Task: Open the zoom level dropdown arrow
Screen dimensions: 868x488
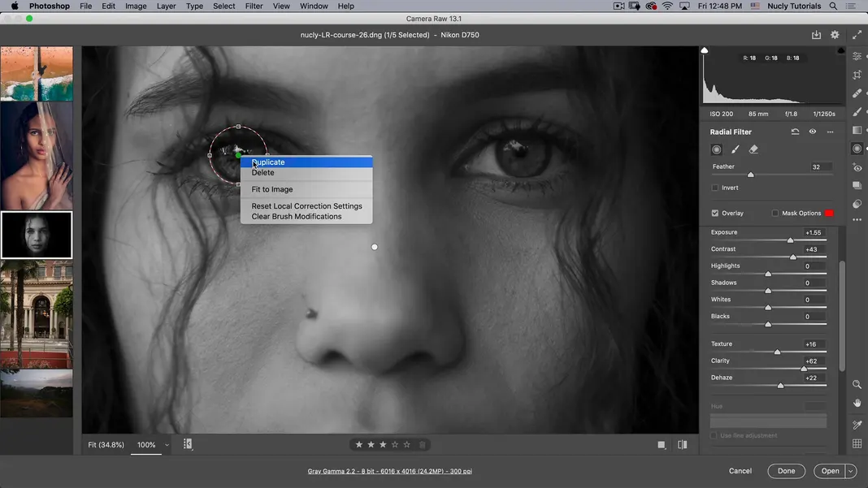Action: (167, 445)
